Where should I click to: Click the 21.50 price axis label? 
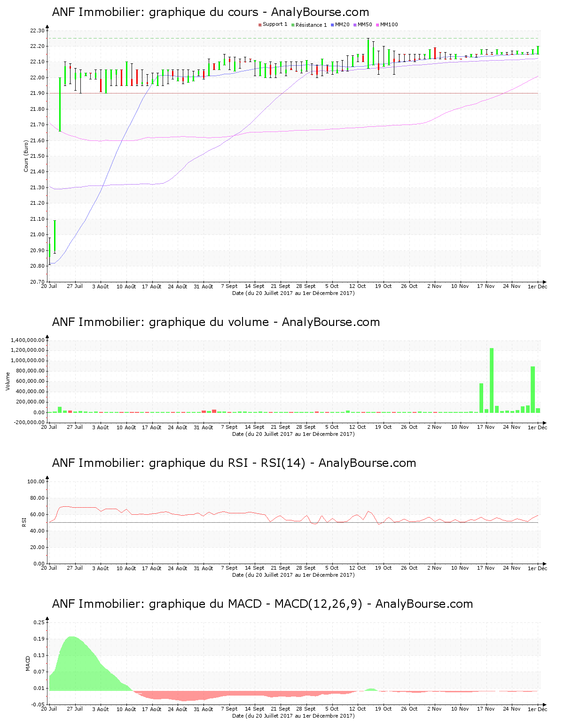(x=37, y=156)
